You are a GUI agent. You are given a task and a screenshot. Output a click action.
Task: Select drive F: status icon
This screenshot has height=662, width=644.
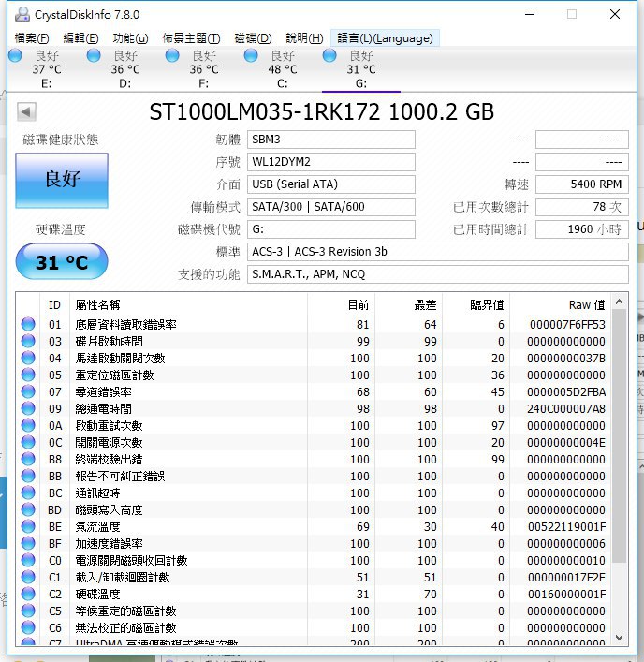[x=172, y=56]
